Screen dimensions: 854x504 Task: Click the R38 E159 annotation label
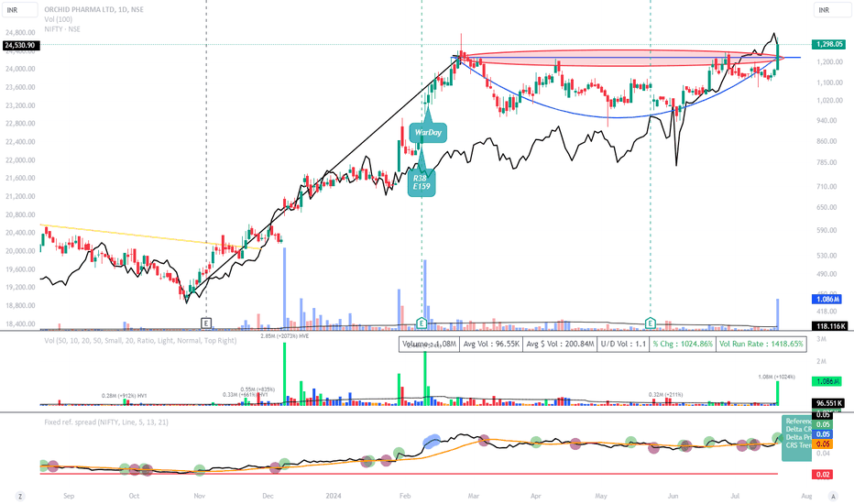pyautogui.click(x=422, y=182)
